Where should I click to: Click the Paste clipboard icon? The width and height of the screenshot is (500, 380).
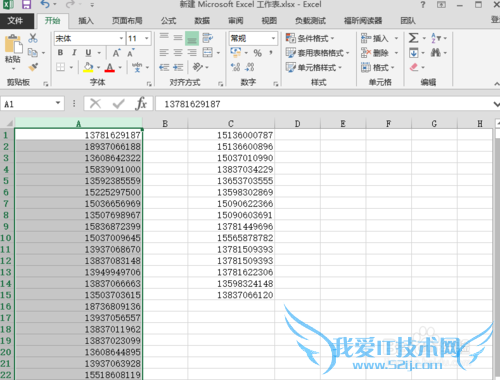(x=13, y=44)
